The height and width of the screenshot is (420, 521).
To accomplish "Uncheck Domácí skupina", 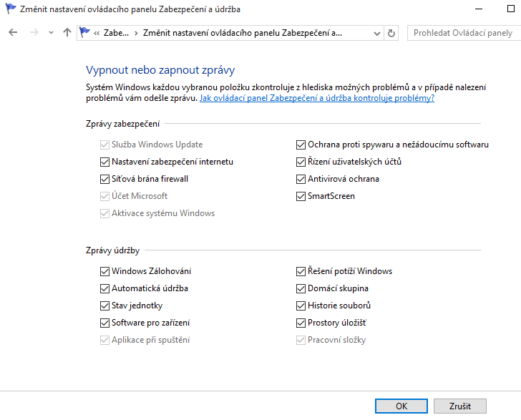I will click(x=301, y=288).
